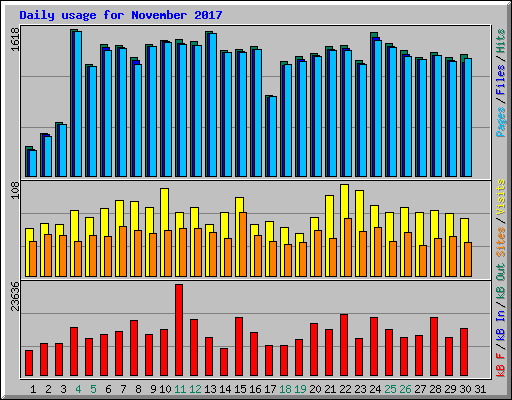512x400 pixels.
Task: Click day label 24 on the x-axis
Action: [375, 389]
